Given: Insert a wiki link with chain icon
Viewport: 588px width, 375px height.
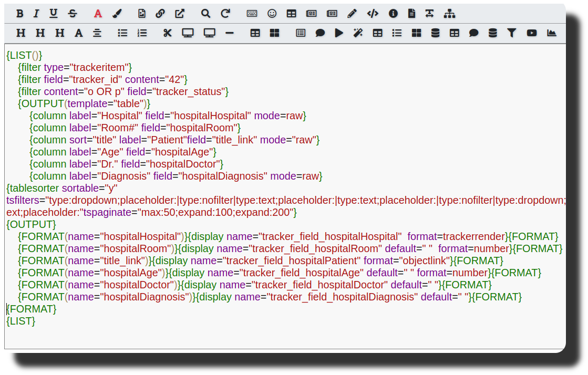Looking at the screenshot, I should pyautogui.click(x=160, y=14).
